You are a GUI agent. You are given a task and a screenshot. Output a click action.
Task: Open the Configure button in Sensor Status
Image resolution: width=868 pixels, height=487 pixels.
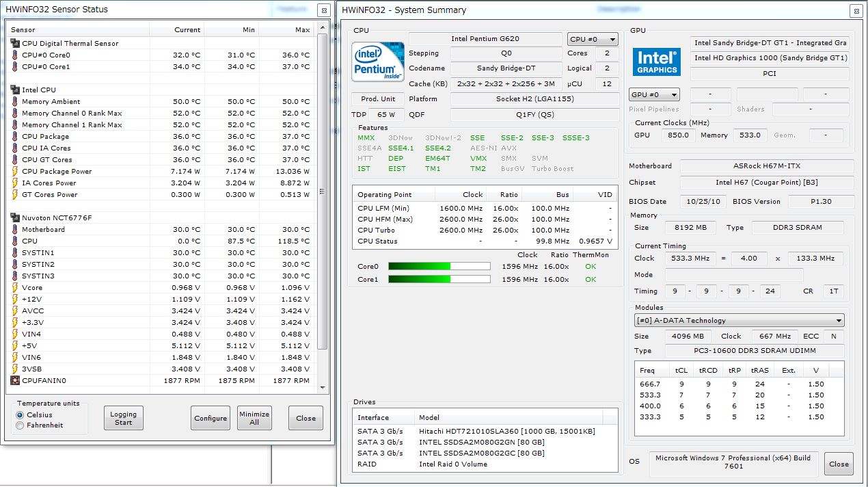click(211, 418)
